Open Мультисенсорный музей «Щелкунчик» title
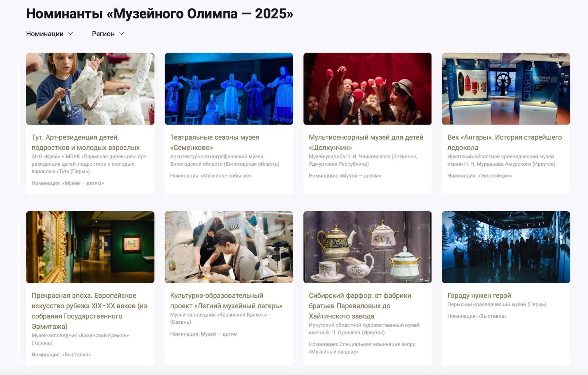This screenshot has width=588, height=375. (366, 142)
